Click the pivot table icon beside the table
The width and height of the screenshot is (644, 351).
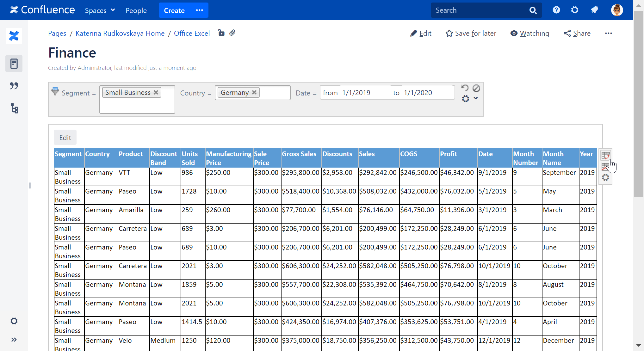click(605, 155)
